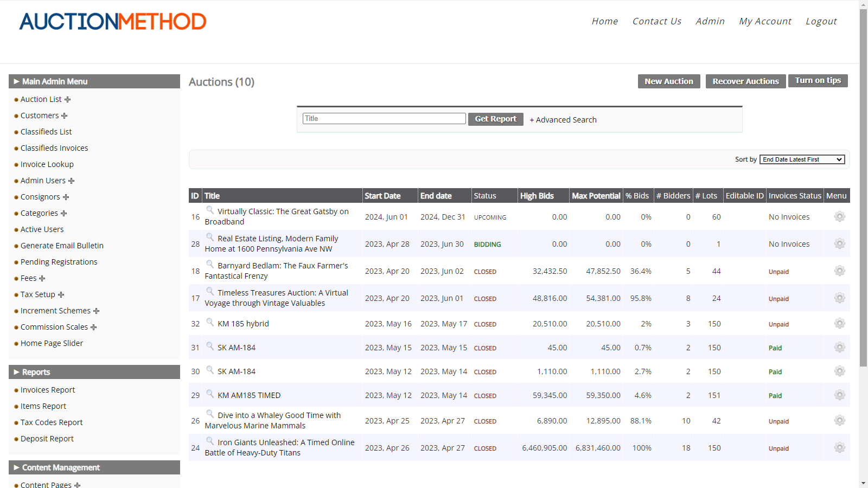The height and width of the screenshot is (488, 868).
Task: Open the Invoices Report link
Action: click(48, 390)
